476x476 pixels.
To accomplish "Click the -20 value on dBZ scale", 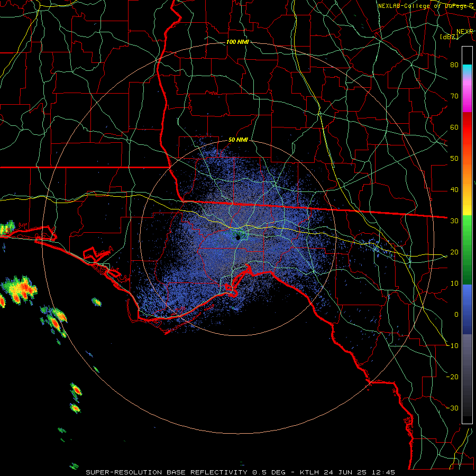I will (x=452, y=377).
